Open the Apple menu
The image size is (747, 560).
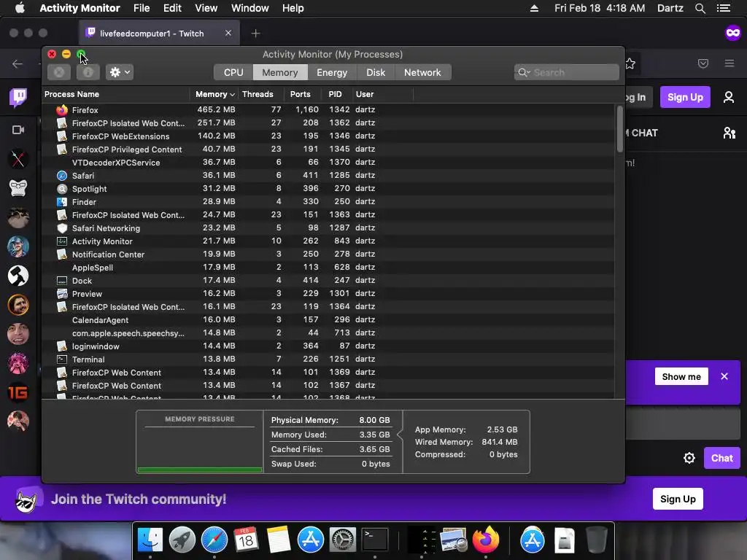click(20, 8)
